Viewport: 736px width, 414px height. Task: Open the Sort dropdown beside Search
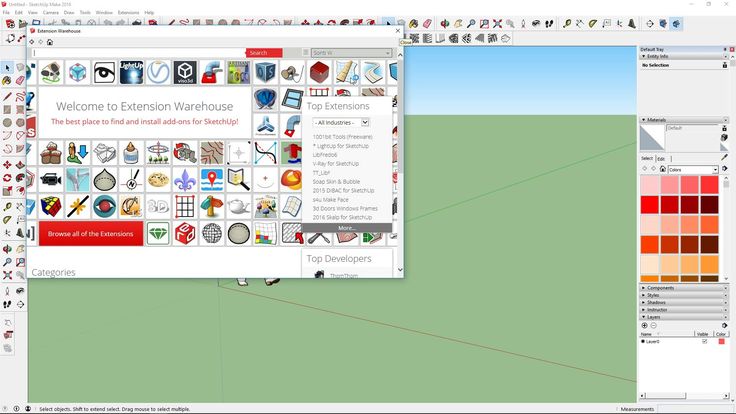[x=351, y=53]
